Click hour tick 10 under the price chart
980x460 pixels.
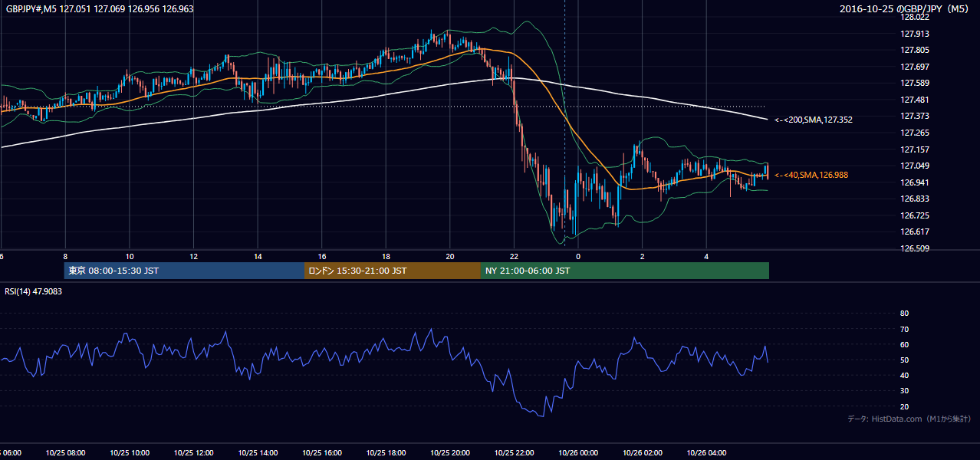coord(130,257)
